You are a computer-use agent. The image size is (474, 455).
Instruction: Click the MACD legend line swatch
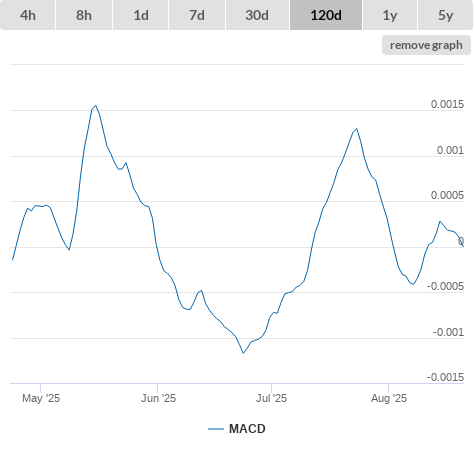(216, 429)
